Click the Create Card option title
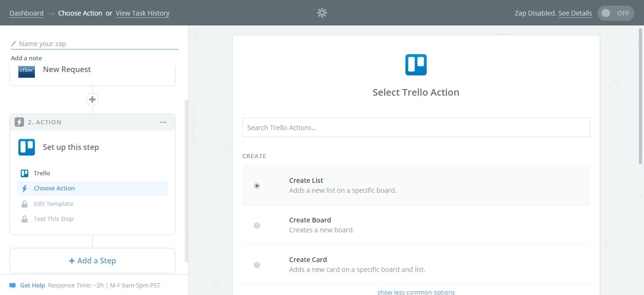Screen dimensions: 644x295 click(x=308, y=260)
